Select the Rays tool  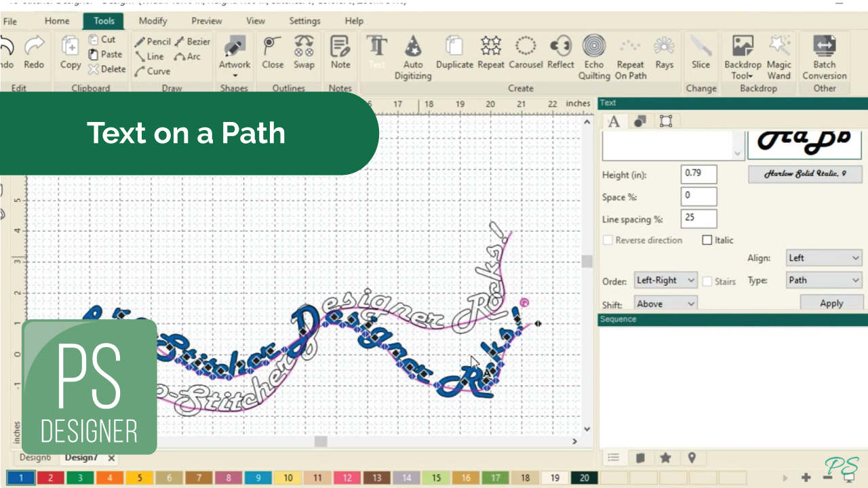[x=664, y=54]
